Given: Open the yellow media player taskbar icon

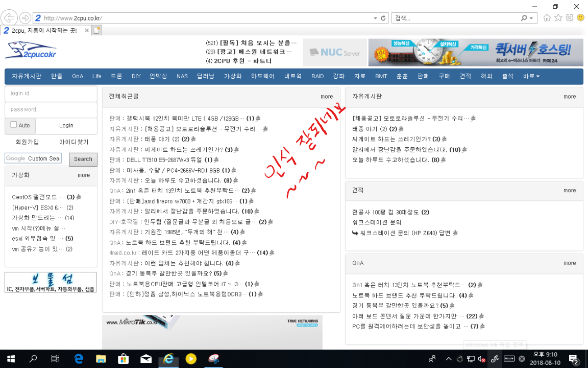Looking at the screenshot, I should (x=191, y=359).
